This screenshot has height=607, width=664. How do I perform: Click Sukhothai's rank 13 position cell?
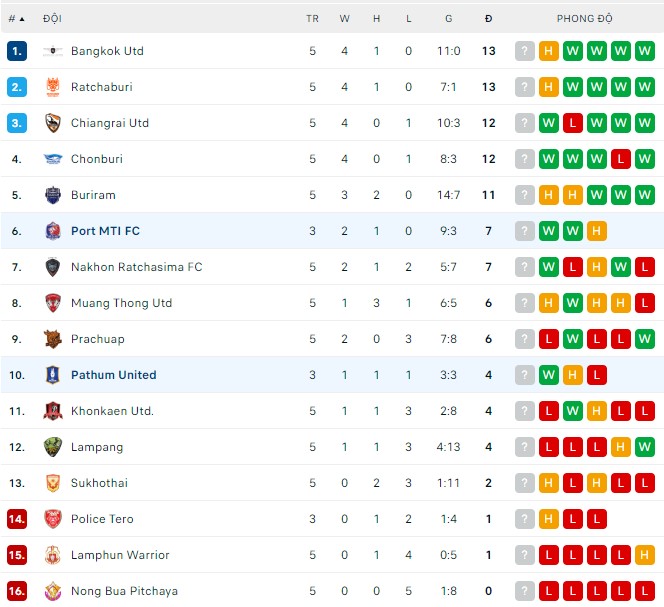[x=16, y=483]
